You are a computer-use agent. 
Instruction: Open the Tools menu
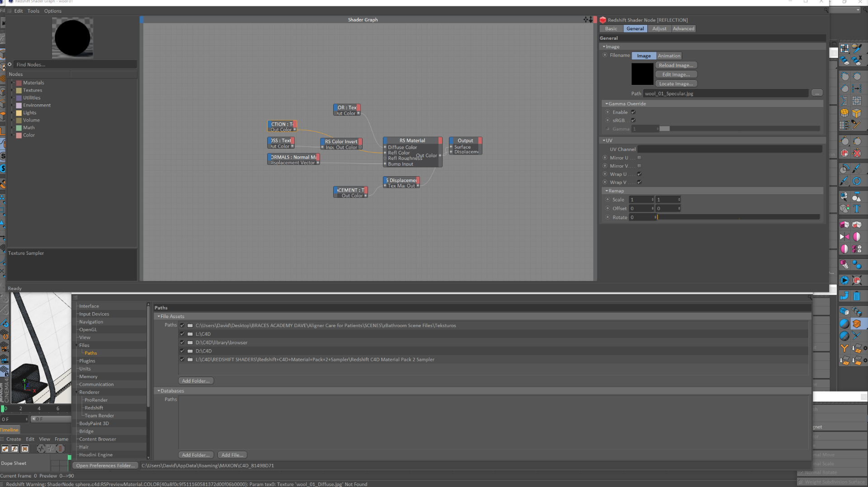click(x=33, y=11)
